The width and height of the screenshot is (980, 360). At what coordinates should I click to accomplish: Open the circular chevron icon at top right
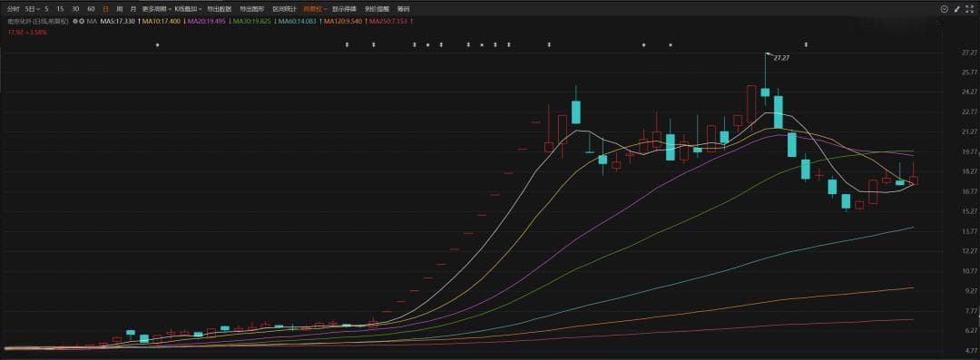pyautogui.click(x=944, y=9)
